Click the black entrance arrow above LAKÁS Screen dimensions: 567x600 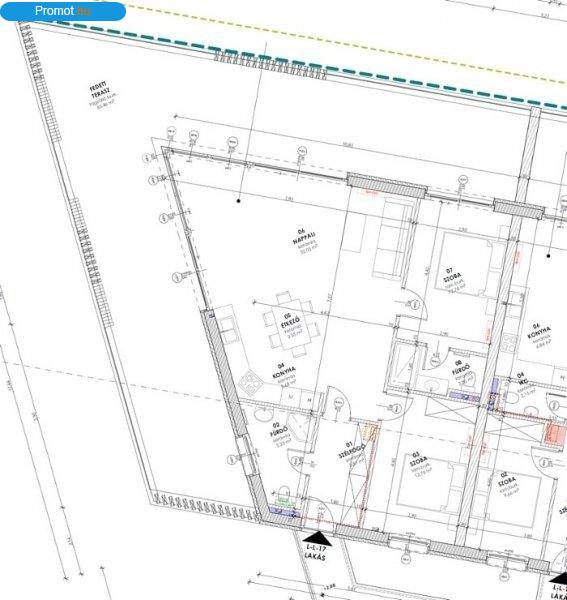(x=317, y=538)
